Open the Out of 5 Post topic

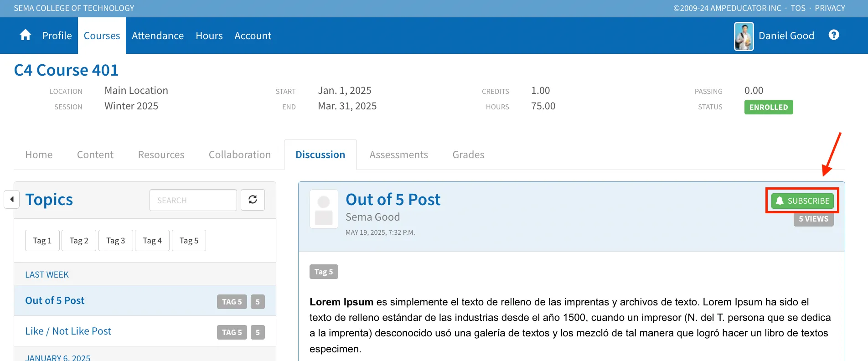pos(55,300)
